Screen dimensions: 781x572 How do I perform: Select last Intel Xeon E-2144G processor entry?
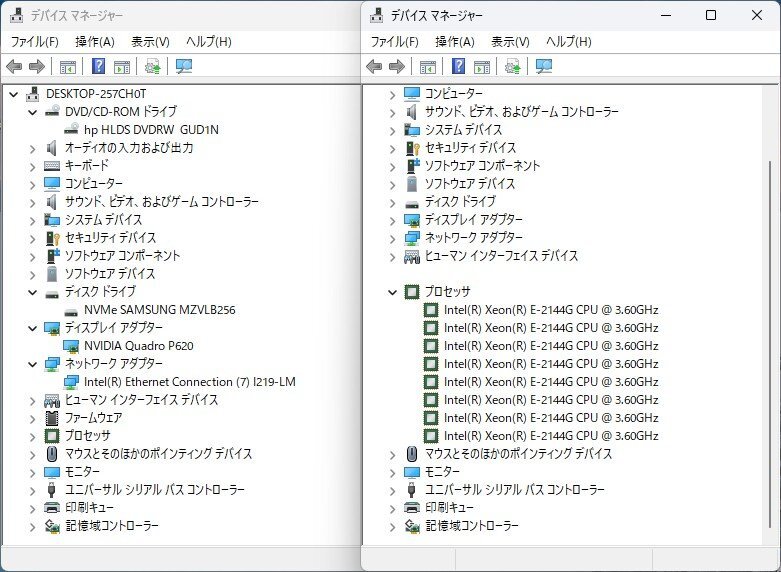[x=551, y=436]
